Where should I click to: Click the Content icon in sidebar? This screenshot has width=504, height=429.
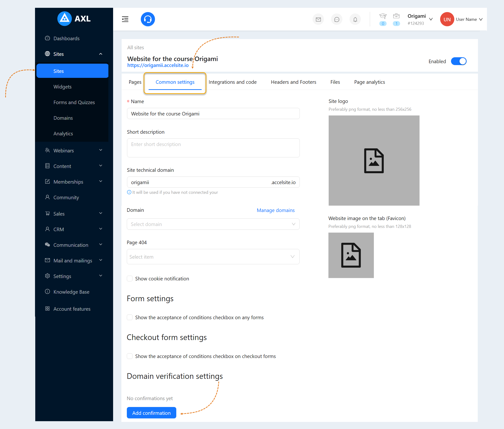[x=47, y=166]
